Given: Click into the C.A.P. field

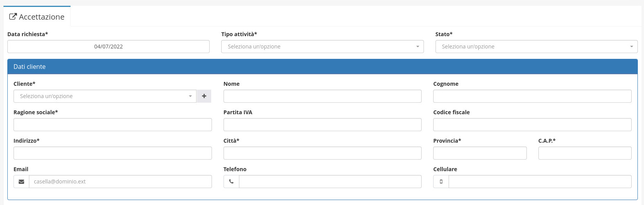Looking at the screenshot, I should coord(585,153).
